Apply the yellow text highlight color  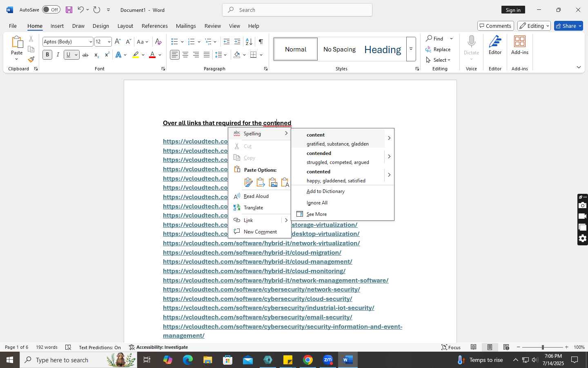tap(136, 55)
